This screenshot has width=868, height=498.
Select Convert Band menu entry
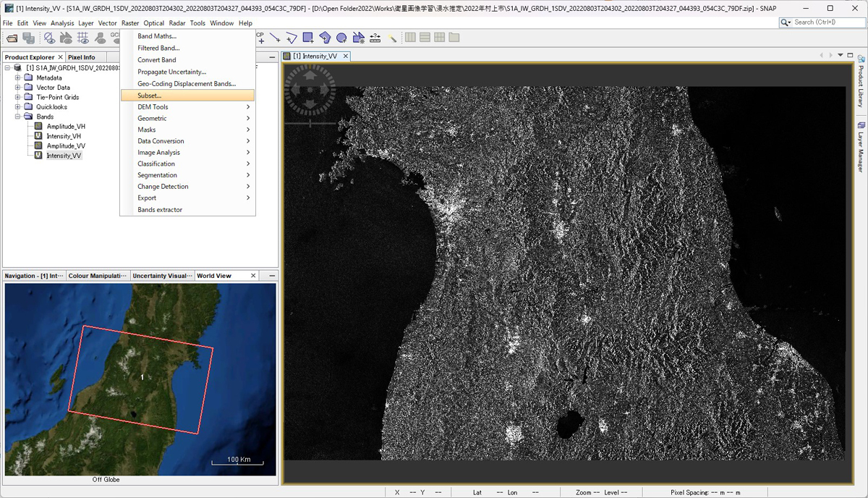[x=187, y=60]
